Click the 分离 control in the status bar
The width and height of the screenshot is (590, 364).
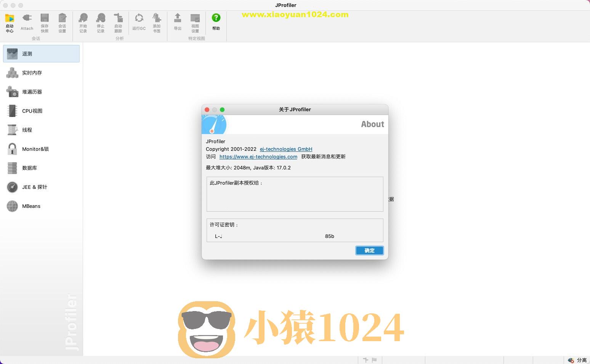[578, 360]
